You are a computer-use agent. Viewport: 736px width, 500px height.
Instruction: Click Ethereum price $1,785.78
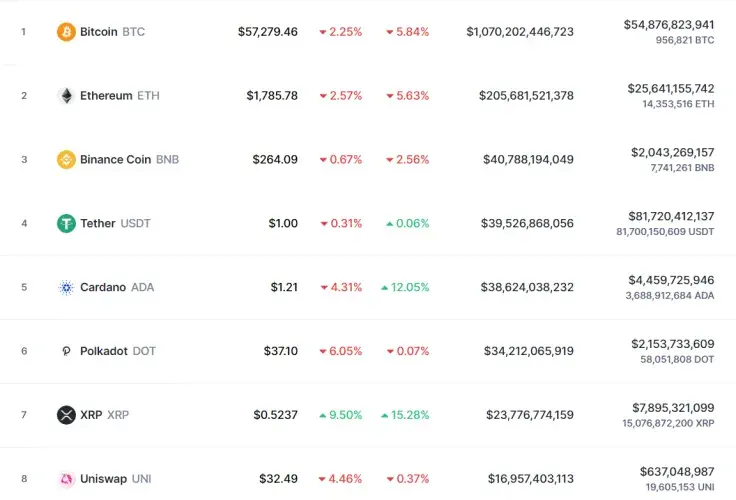[272, 96]
